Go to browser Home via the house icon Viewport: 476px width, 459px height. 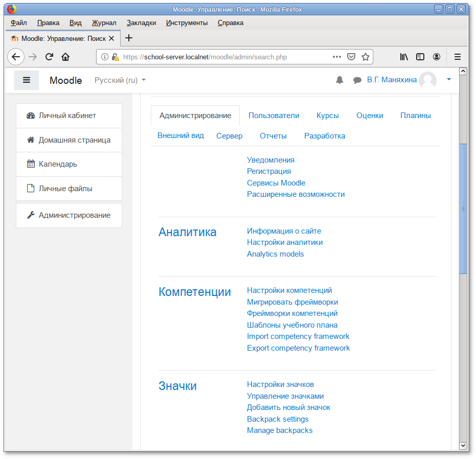(65, 57)
